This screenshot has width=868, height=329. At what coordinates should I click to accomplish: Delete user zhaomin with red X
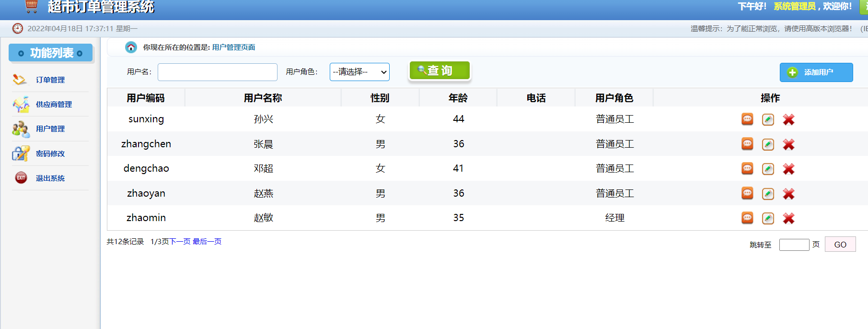[x=788, y=218]
